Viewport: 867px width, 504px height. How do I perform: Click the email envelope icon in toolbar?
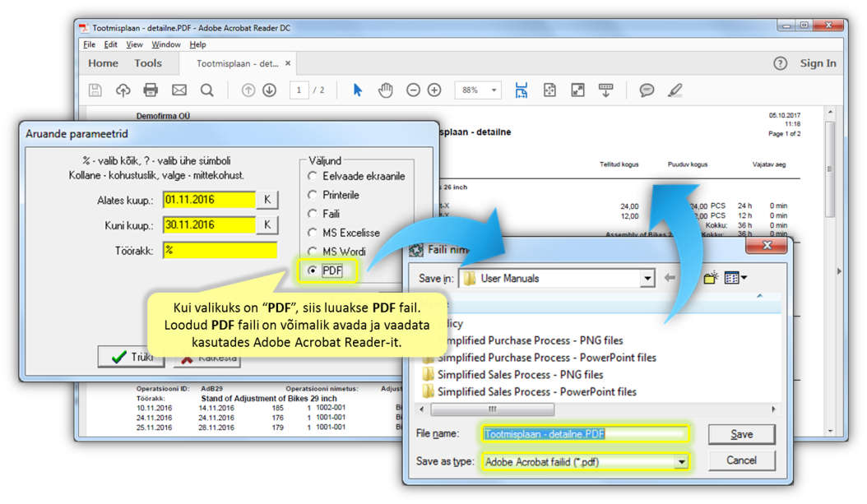178,90
